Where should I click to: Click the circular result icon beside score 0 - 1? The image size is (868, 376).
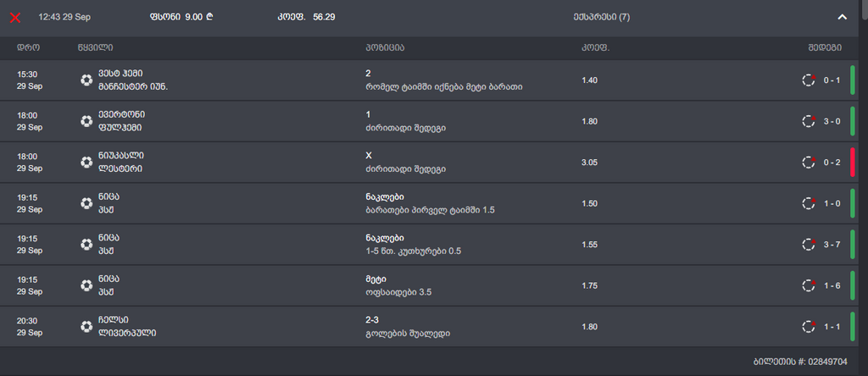809,80
